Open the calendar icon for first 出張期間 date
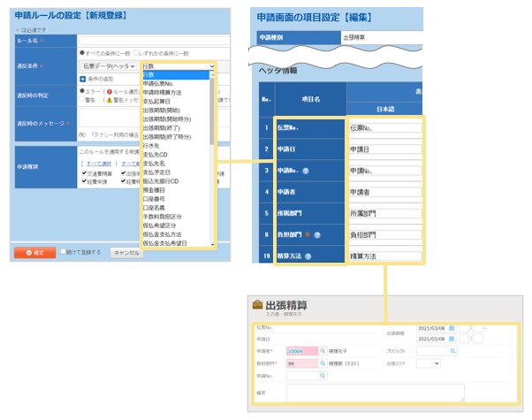This screenshot has height=420, width=532. click(x=452, y=328)
